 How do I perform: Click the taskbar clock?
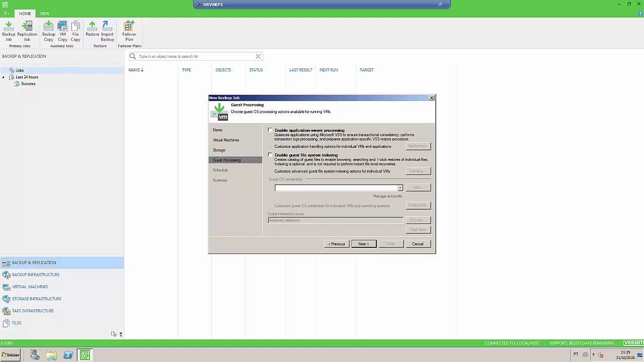click(625, 355)
